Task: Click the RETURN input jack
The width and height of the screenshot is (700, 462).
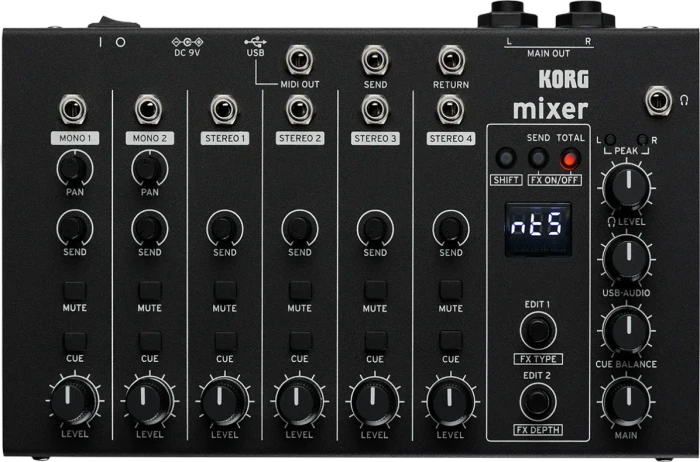Action: point(451,60)
